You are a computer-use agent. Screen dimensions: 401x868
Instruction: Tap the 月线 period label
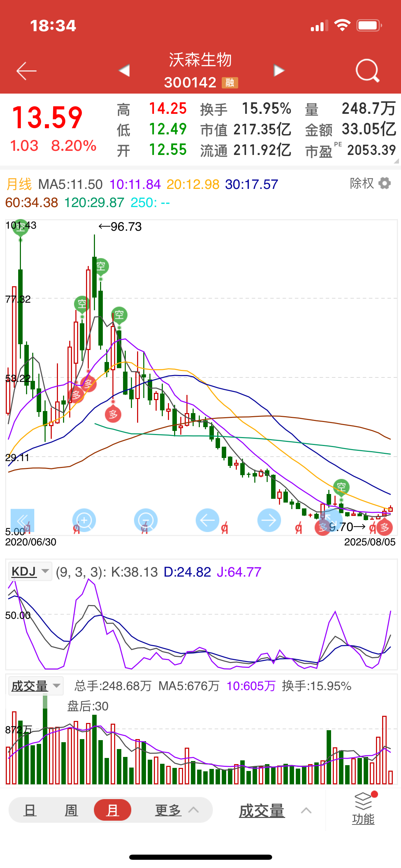tap(19, 184)
